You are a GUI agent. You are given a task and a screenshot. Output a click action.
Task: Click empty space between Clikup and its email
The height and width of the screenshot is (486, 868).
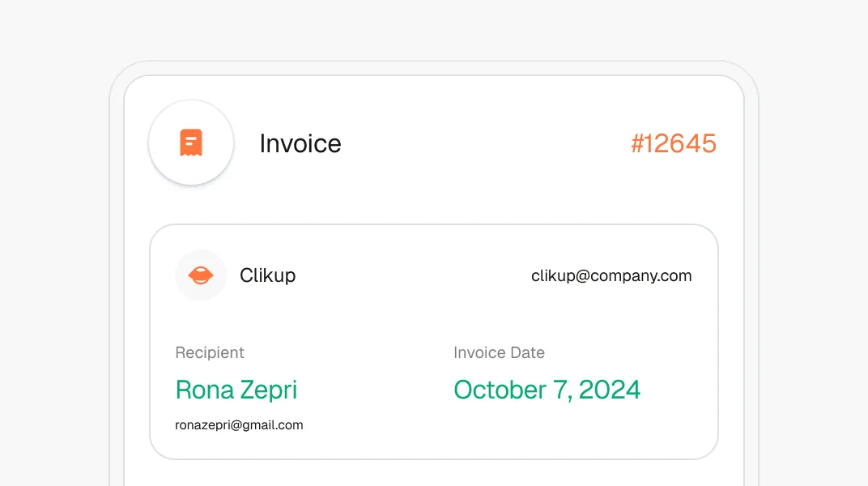pos(413,275)
